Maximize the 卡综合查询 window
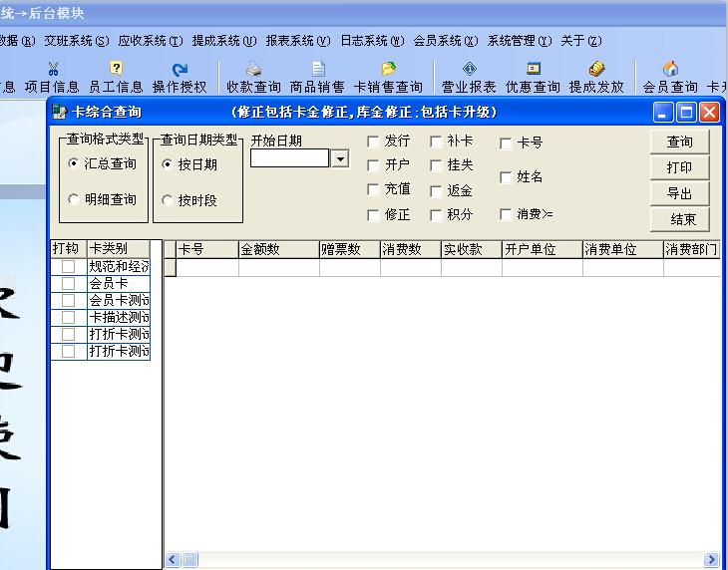Image resolution: width=728 pixels, height=570 pixels. (x=686, y=113)
